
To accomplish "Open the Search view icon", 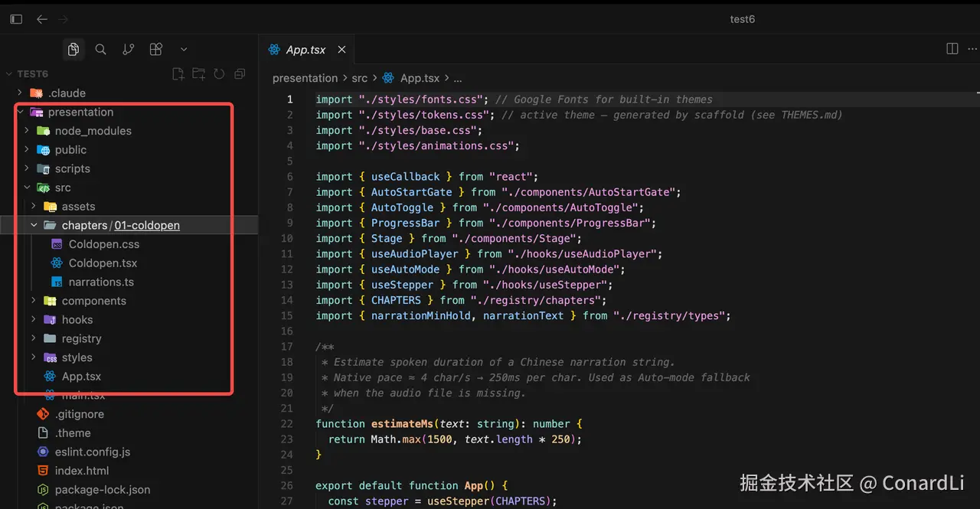I will coord(100,50).
